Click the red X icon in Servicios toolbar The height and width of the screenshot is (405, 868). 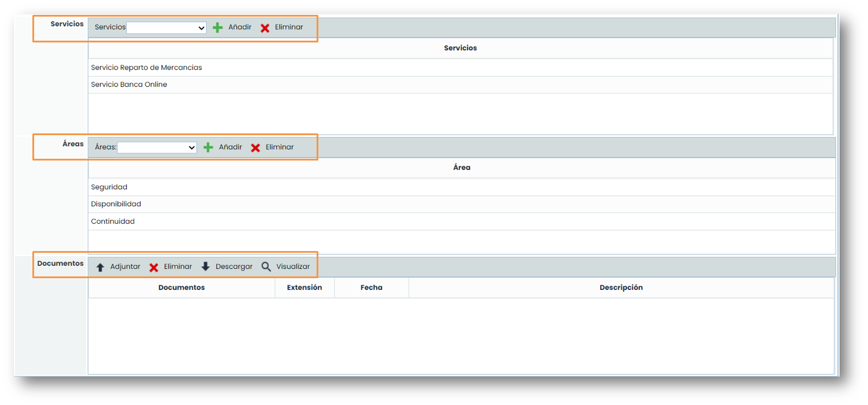(265, 28)
